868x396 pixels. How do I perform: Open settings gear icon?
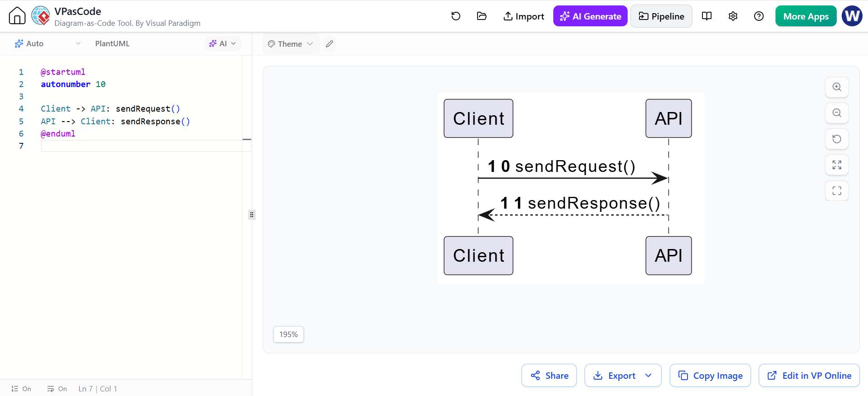click(x=733, y=16)
